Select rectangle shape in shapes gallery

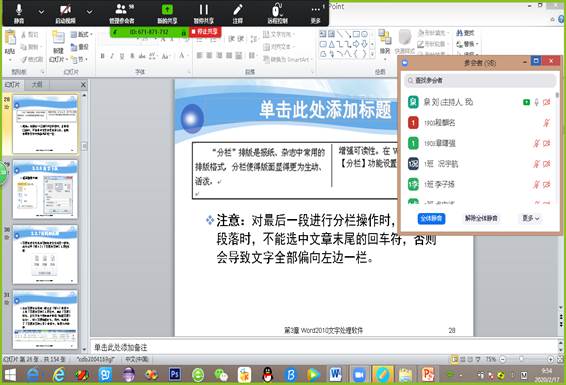pos(356,34)
